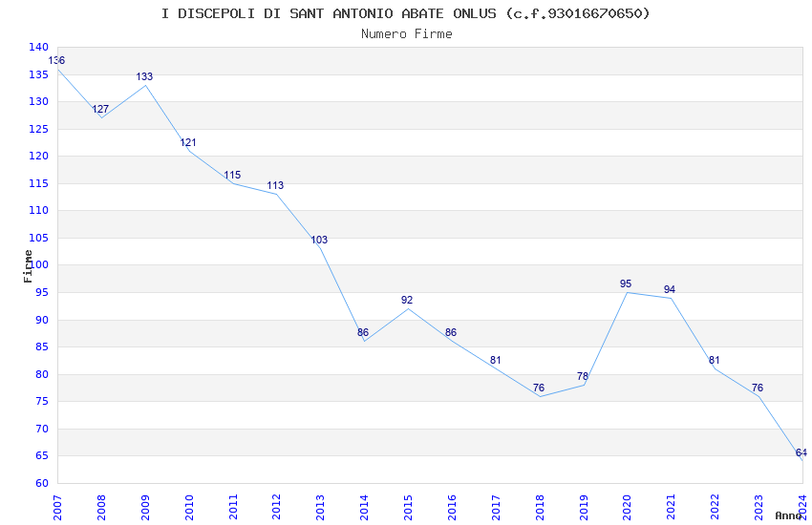This screenshot has height=525, width=812.
Task: Click the data label '121'
Action: (x=188, y=142)
